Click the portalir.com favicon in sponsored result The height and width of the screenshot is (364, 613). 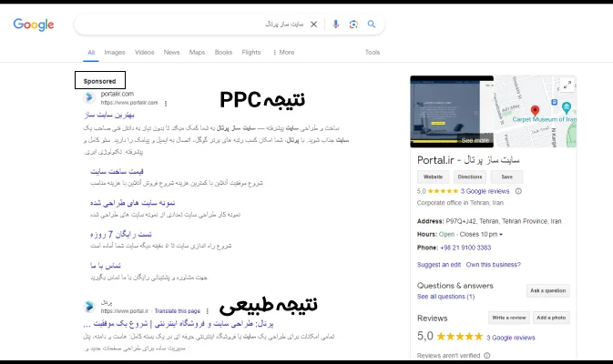[89, 97]
